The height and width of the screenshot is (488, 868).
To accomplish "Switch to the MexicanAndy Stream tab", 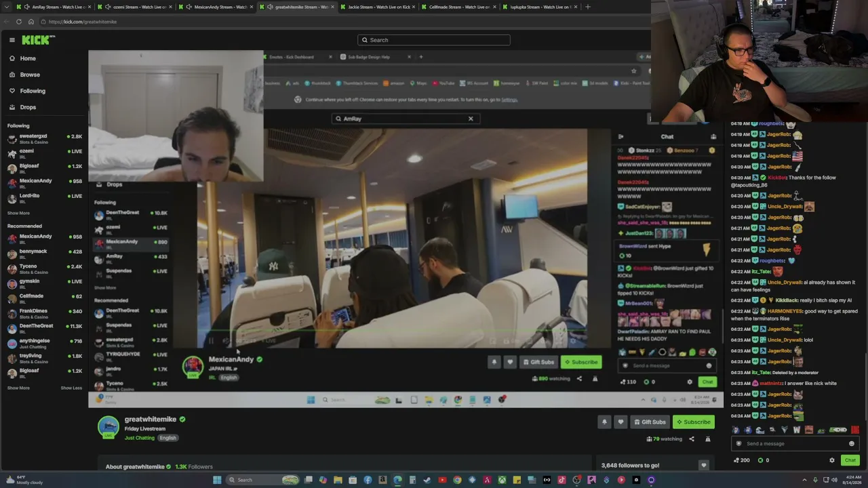I will (216, 7).
